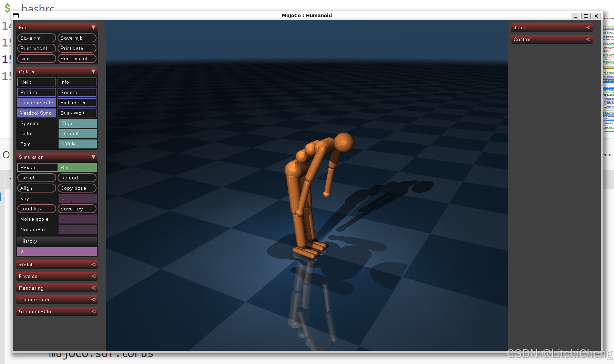
Task: Expand the Joint panel
Action: [x=552, y=28]
